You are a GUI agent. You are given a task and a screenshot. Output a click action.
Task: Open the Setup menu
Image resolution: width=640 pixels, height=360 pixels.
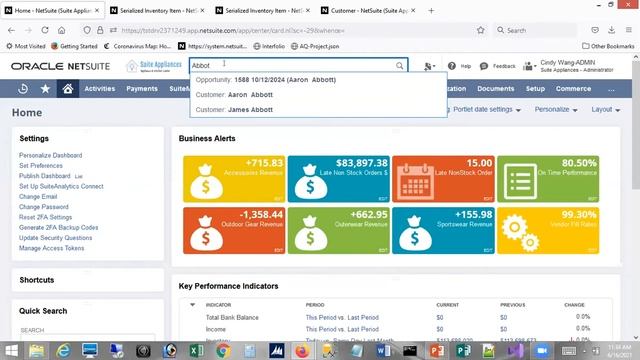[535, 89]
